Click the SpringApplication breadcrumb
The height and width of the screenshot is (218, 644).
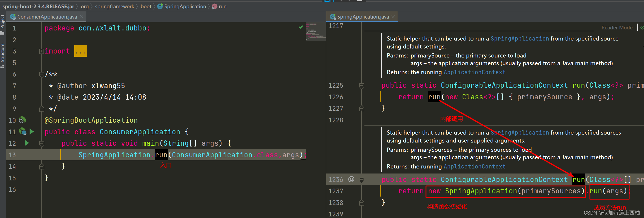tap(182, 6)
